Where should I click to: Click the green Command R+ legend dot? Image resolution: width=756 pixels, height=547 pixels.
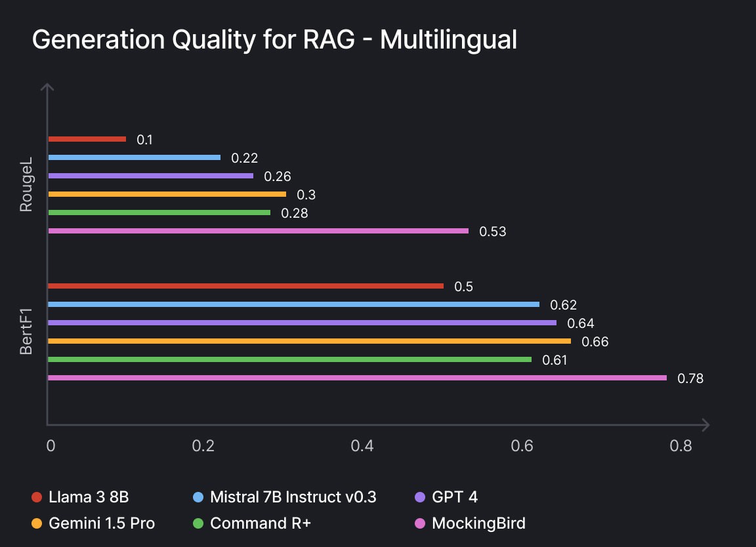[198, 523]
